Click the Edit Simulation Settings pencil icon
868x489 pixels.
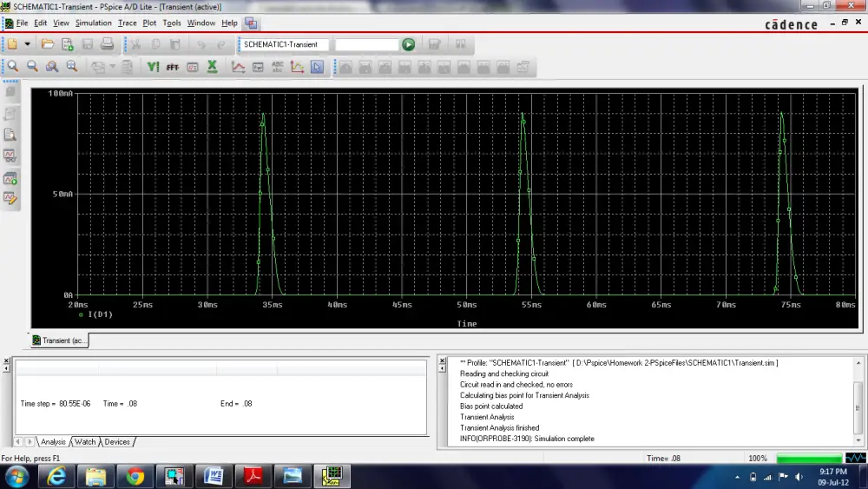[10, 198]
